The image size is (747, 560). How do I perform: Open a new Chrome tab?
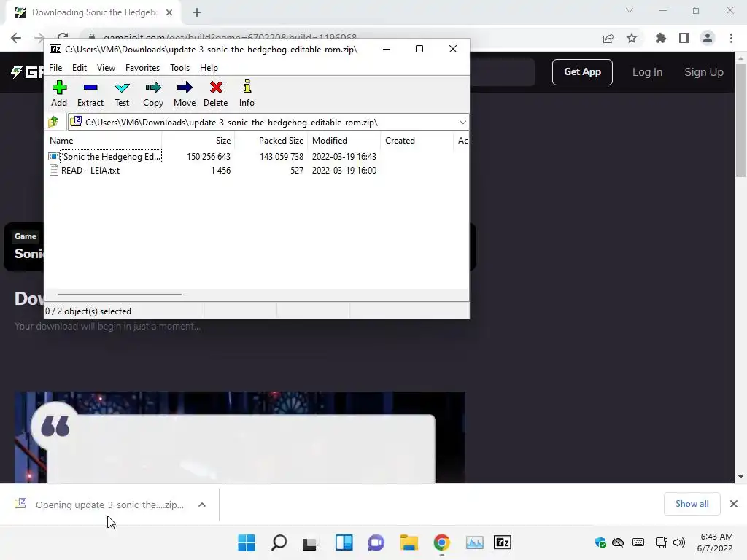[x=197, y=12]
